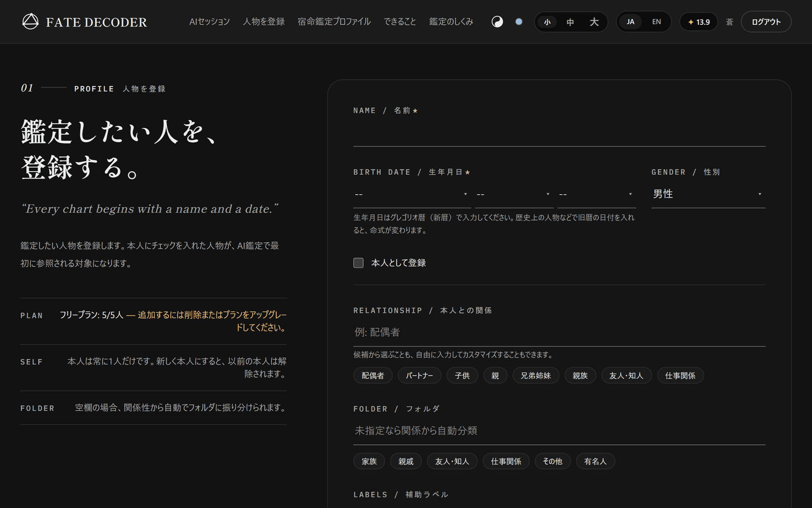Open AIセッション in the navigation

tap(210, 21)
